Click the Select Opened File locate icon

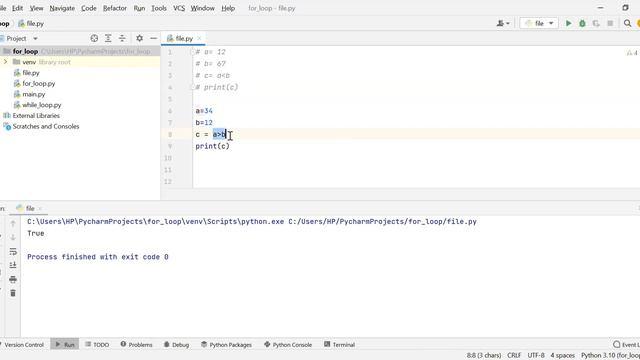click(x=94, y=38)
